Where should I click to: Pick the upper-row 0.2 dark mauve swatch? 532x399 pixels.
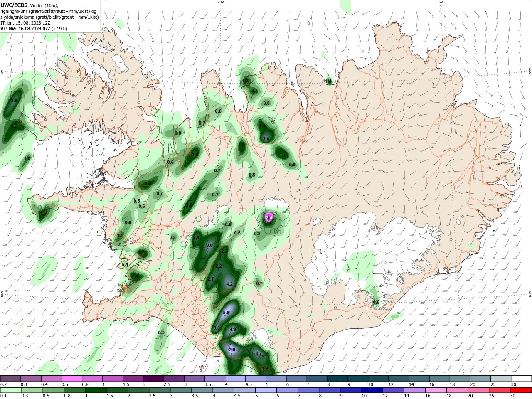coord(10,379)
